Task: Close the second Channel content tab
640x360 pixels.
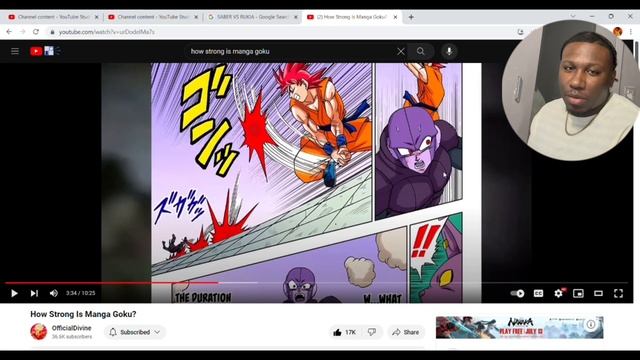Action: pos(196,17)
